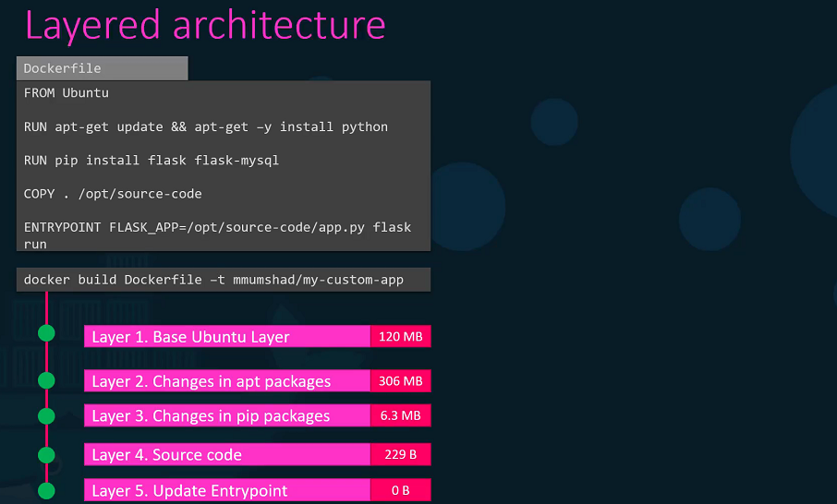The width and height of the screenshot is (837, 504).
Task: Click the green dot beside Layer 1
Action: pos(46,333)
